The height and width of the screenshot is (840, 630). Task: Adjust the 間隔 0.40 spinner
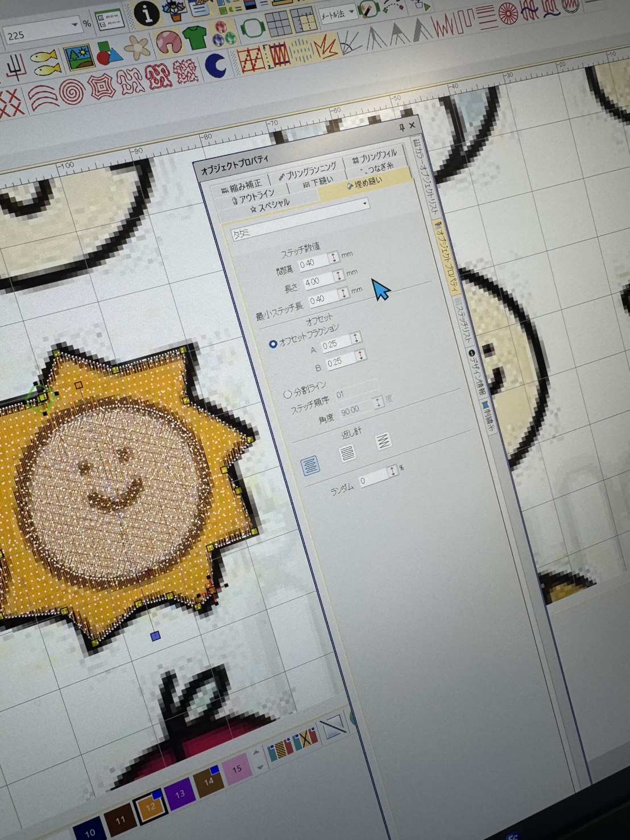point(334,257)
